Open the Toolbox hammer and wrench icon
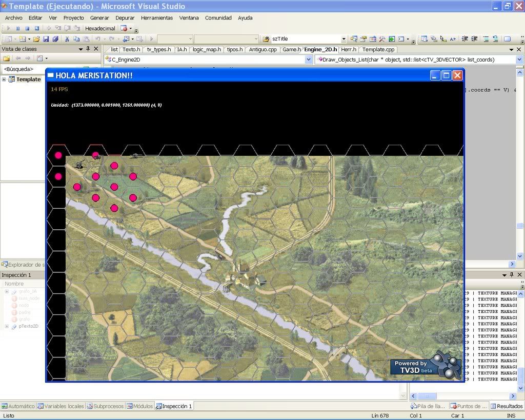 [382, 39]
